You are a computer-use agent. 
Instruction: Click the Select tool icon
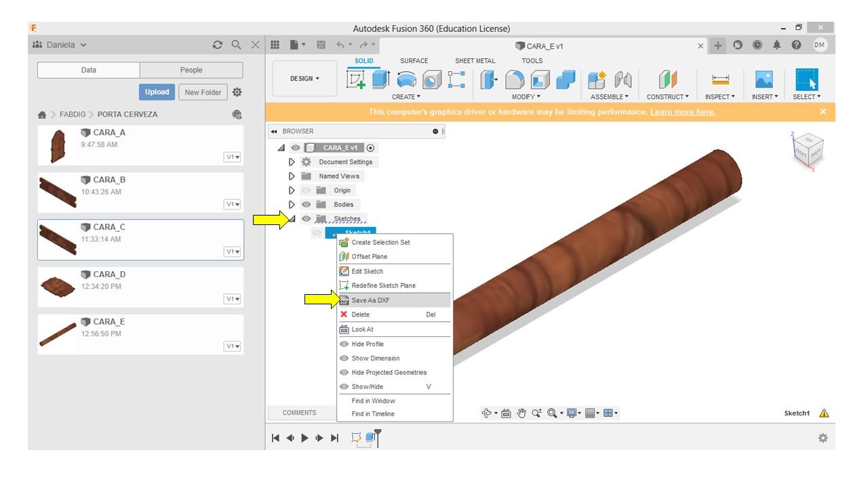(806, 79)
